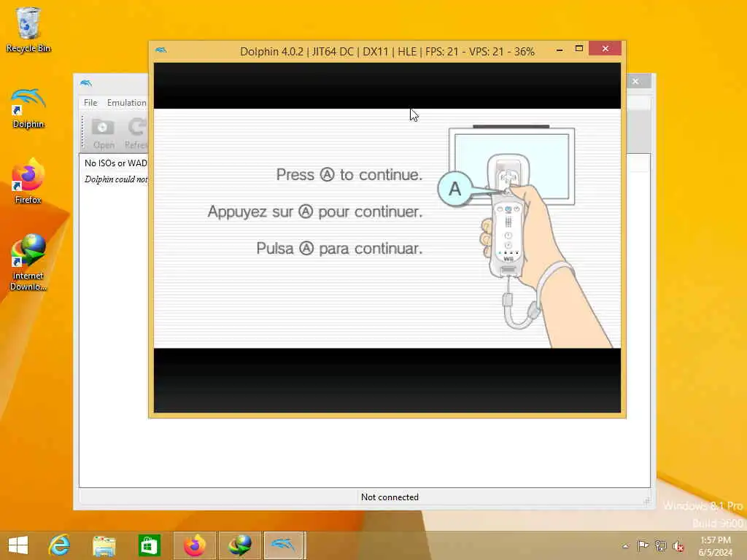
Task: Open File Explorer from the taskbar
Action: coord(104,545)
